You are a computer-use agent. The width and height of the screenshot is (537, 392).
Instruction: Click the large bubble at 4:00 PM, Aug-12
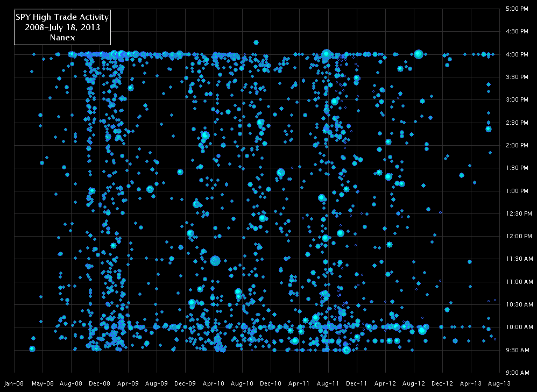coord(418,54)
